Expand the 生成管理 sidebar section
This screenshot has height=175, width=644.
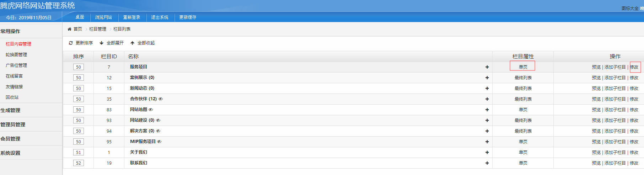click(x=11, y=110)
